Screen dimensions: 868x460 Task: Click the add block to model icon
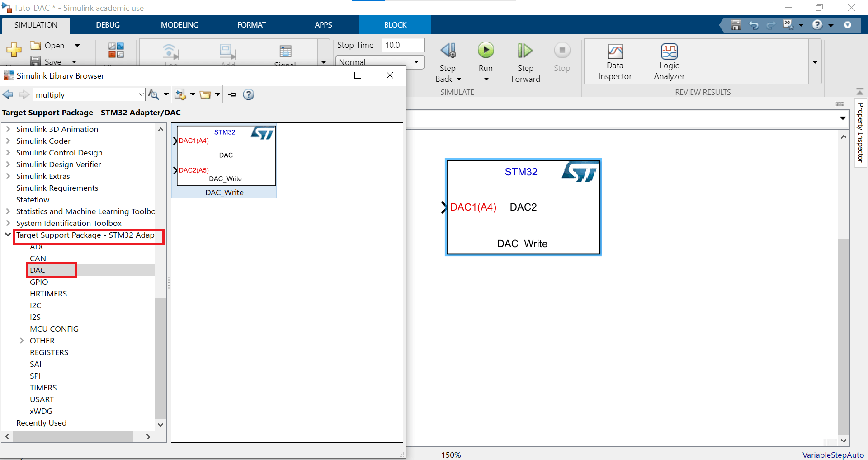(180, 94)
